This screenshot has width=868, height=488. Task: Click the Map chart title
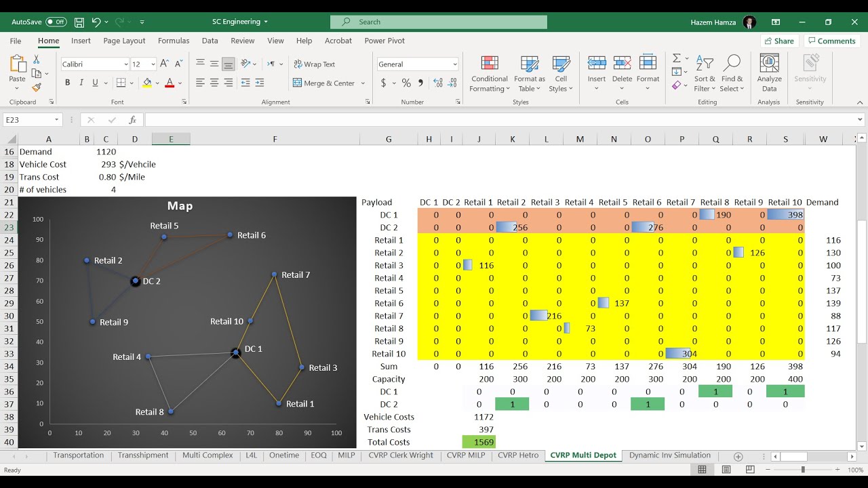tap(180, 206)
